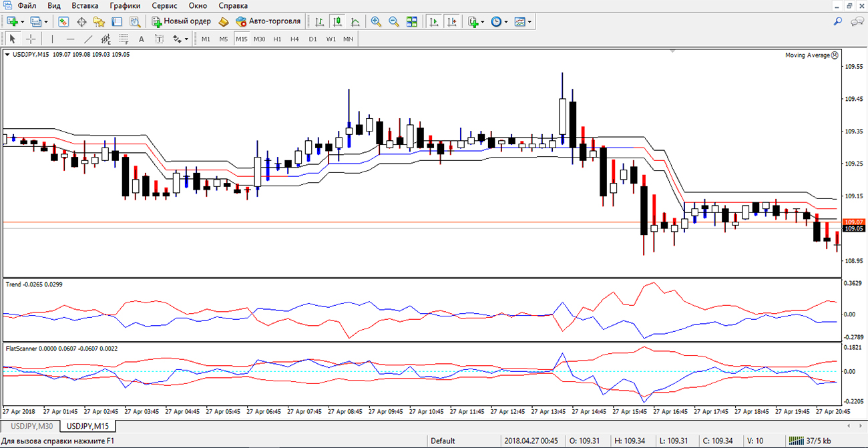The height and width of the screenshot is (448, 868).
Task: Open the Окно menu
Action: (x=198, y=5)
